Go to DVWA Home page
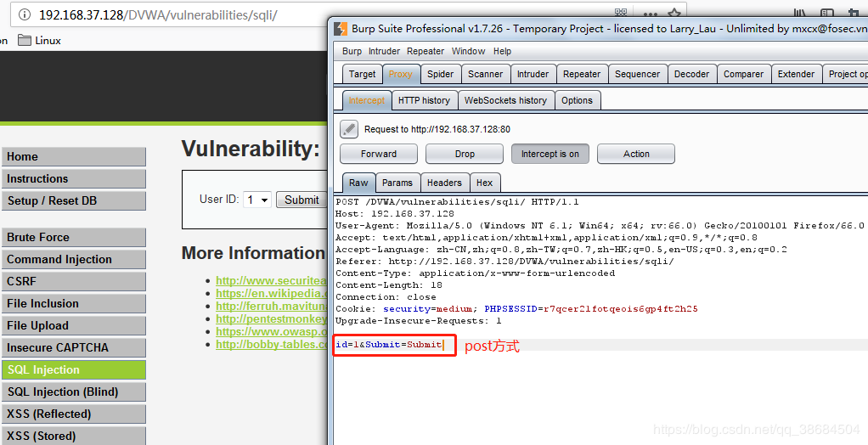The height and width of the screenshot is (445, 868). [74, 156]
